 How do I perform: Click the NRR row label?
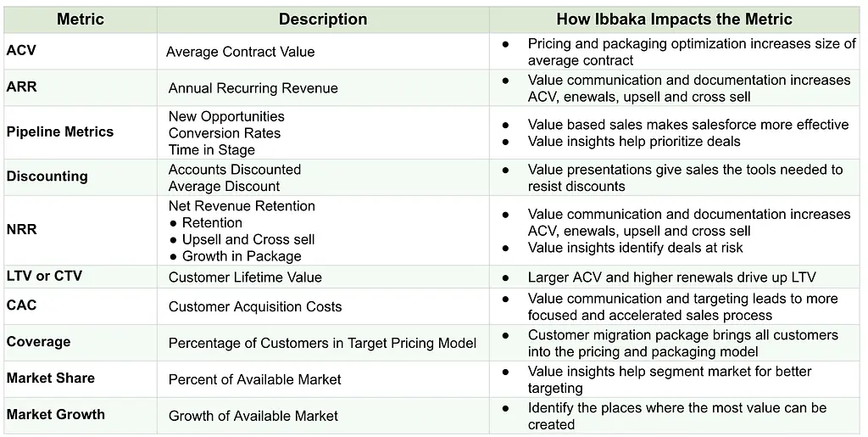pos(22,230)
